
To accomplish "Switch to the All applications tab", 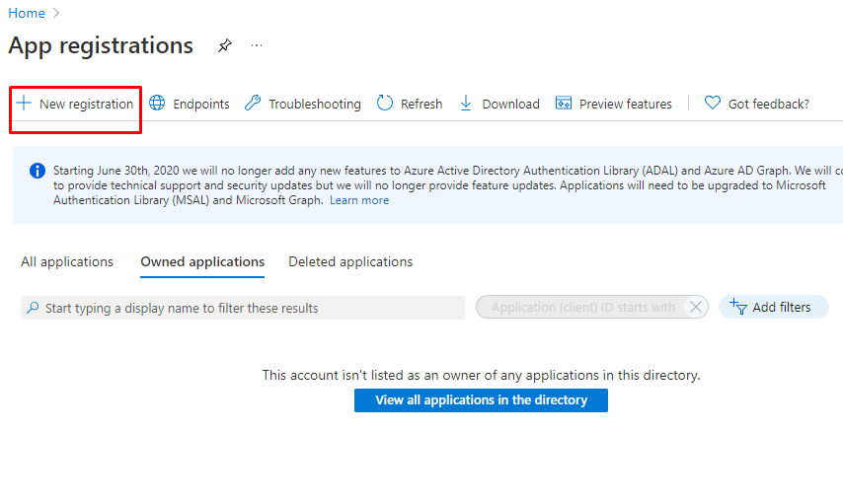I will pos(67,261).
